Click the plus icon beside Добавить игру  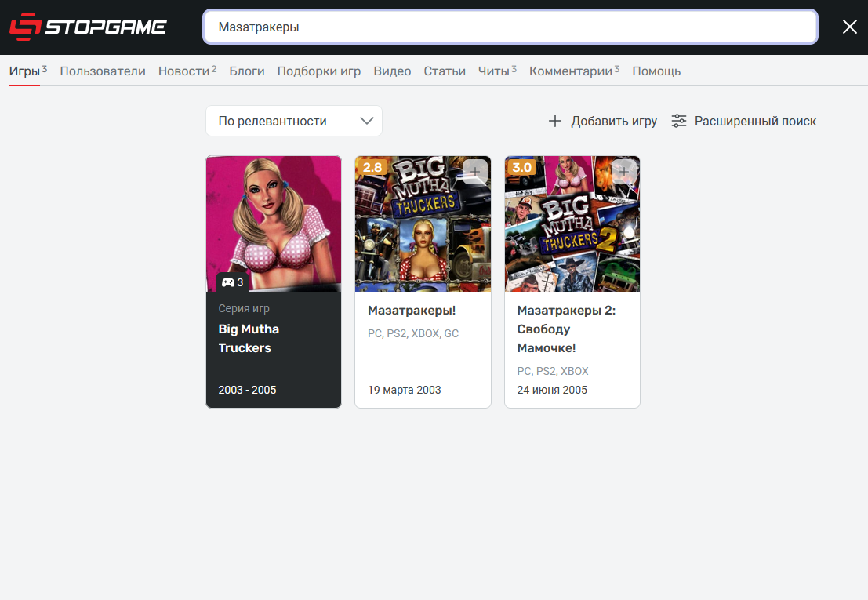[x=554, y=121]
